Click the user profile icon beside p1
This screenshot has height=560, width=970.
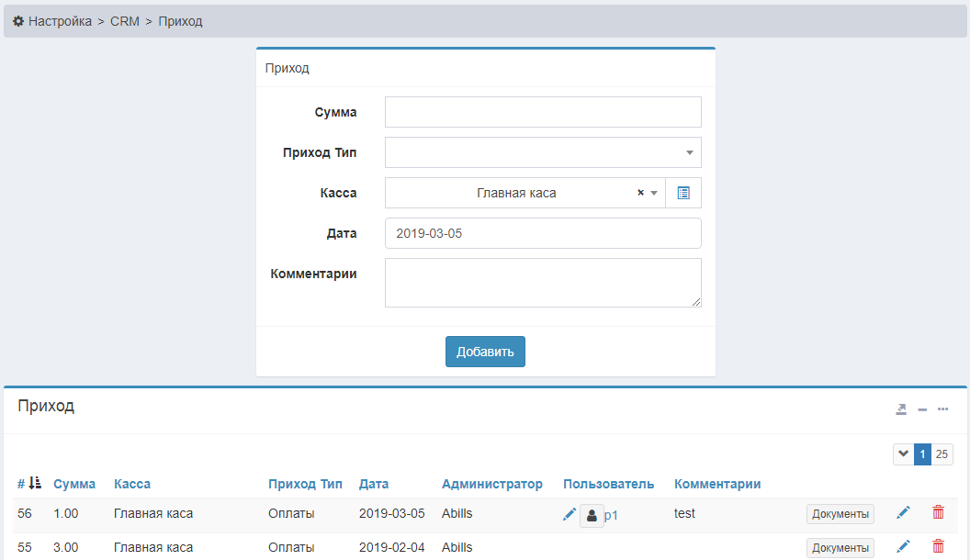[x=592, y=515]
